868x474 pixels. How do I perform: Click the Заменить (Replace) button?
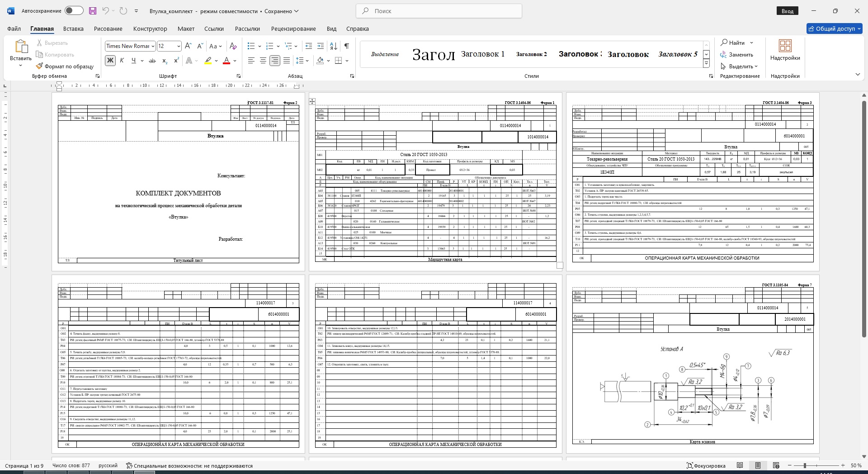(737, 55)
